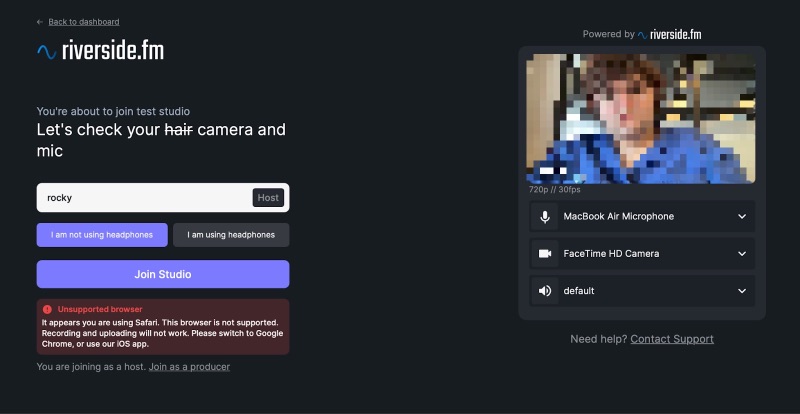Click the name field containing rocky

coord(163,198)
